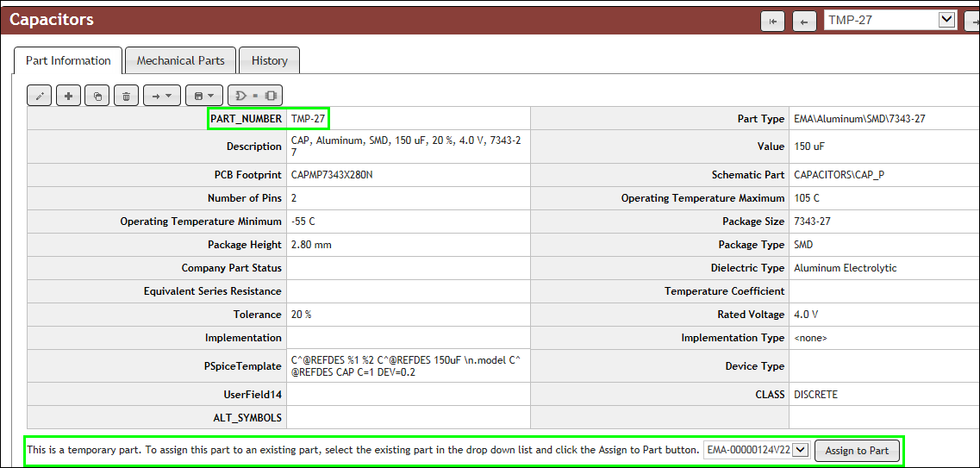980x468 pixels.
Task: Click the Capacitors page heading
Action: click(51, 19)
